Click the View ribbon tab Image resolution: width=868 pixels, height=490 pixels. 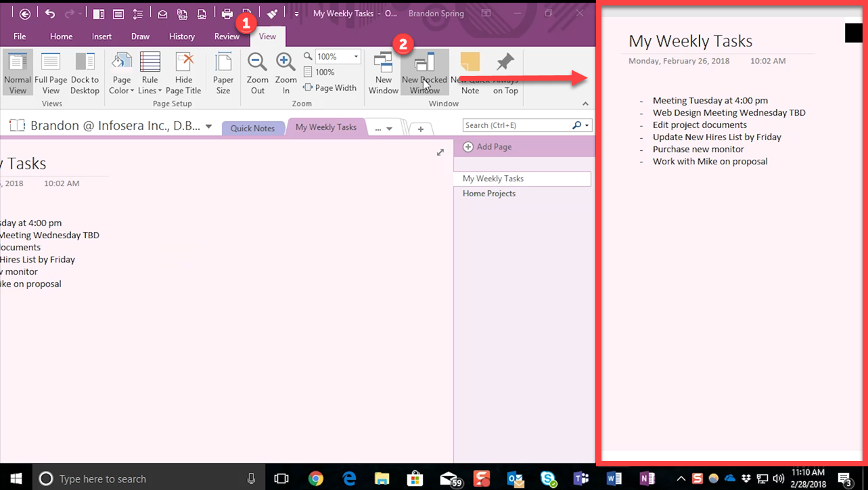267,37
